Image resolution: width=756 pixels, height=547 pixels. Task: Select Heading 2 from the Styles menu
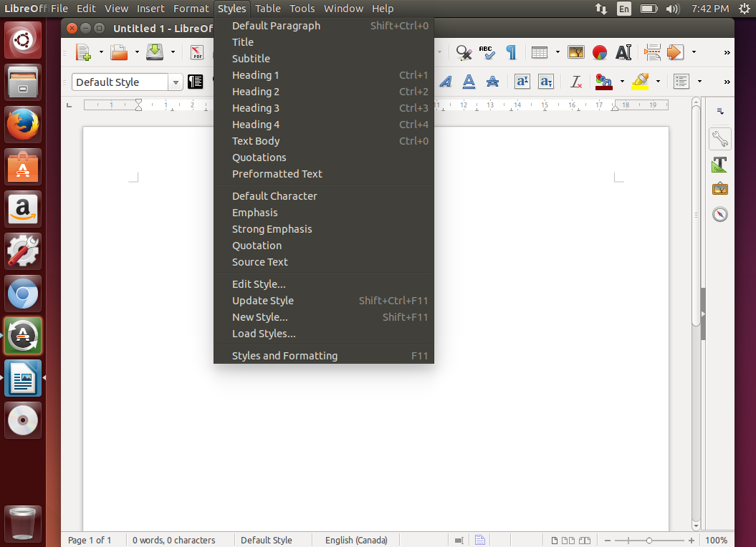click(x=256, y=92)
